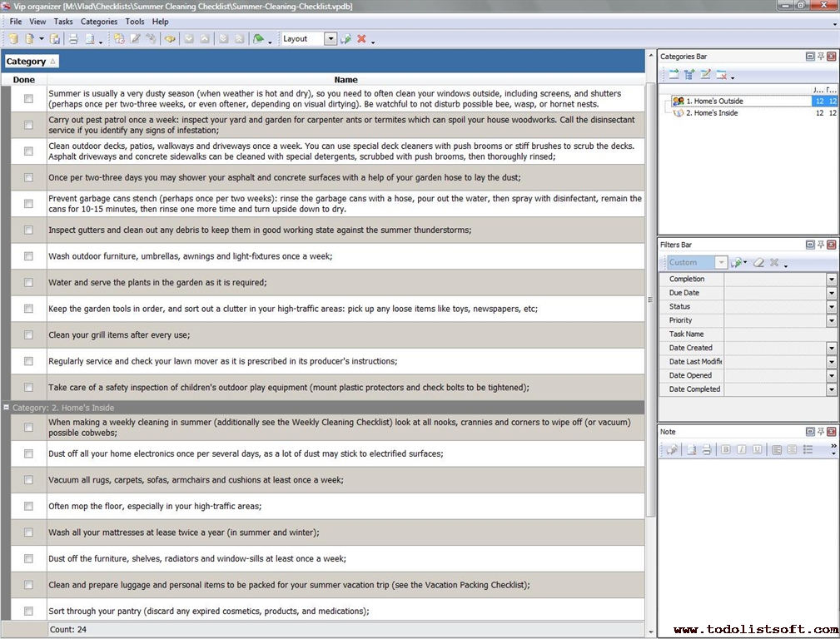Check Done box for 'Clean your grill items'
This screenshot has width=840, height=639.
[x=28, y=334]
